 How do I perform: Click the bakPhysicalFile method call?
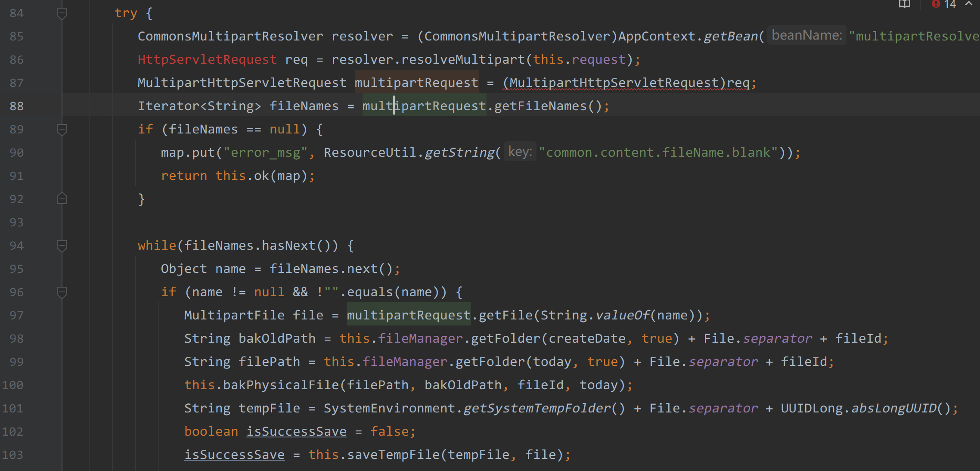click(281, 385)
